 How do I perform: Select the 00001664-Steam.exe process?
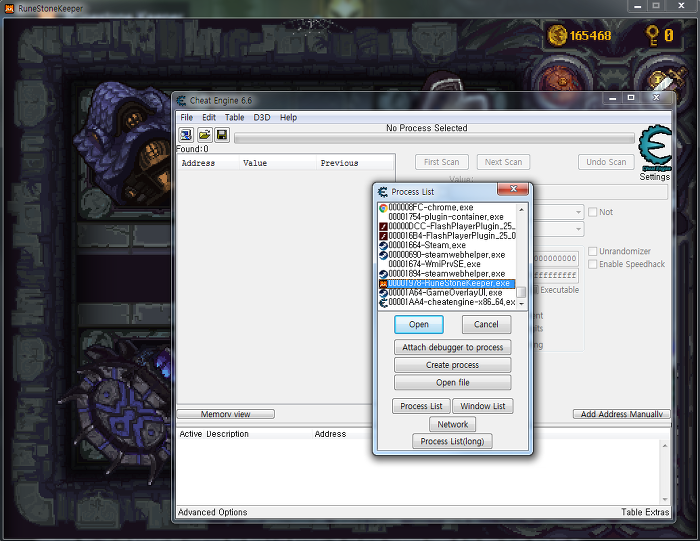click(447, 245)
